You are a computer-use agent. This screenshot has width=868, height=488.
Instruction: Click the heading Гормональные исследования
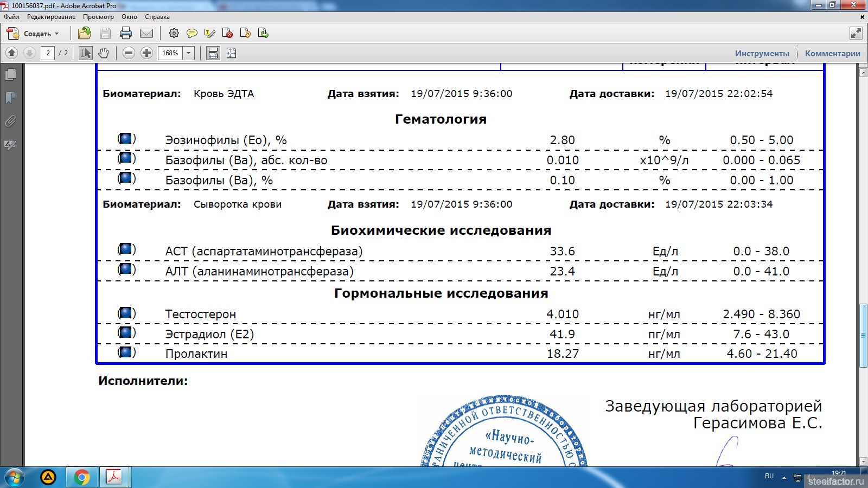coord(441,294)
